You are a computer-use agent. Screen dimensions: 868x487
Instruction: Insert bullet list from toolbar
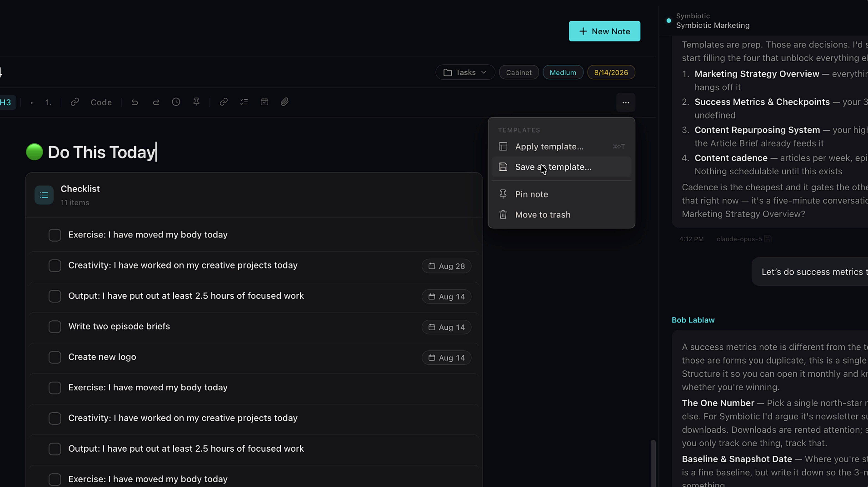point(32,103)
